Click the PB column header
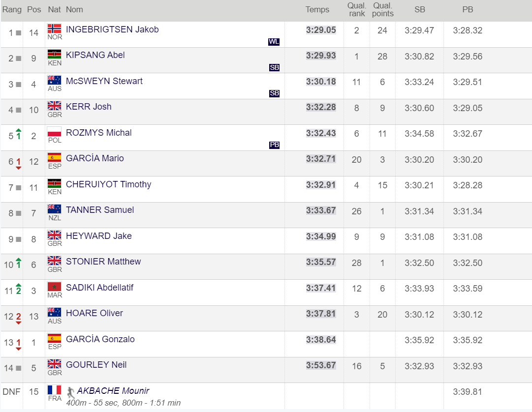The image size is (532, 412). coord(467,10)
